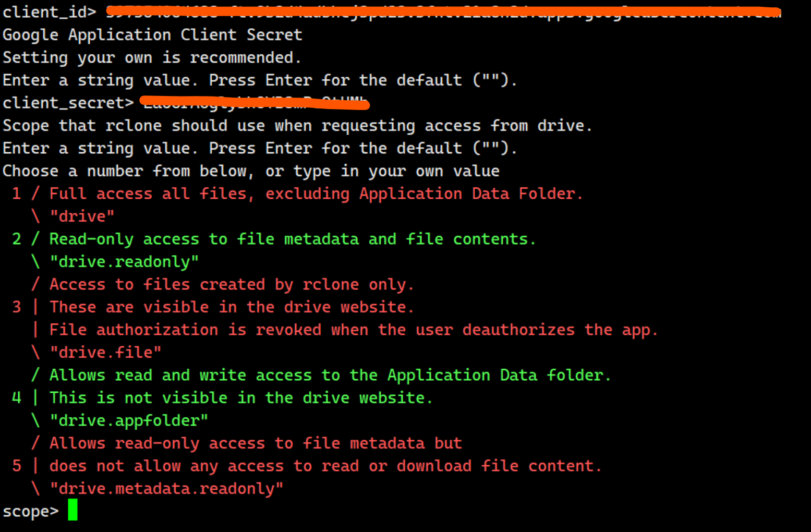
Task: Click the "client_id>" prompt label
Action: click(49, 12)
